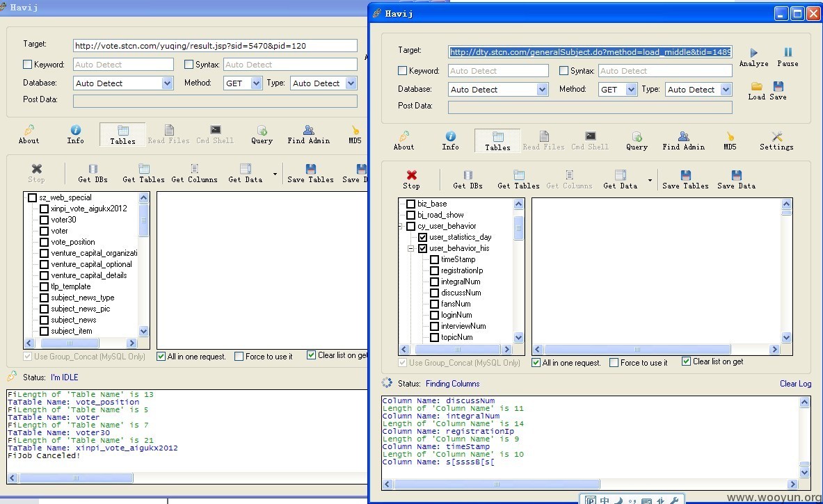Toggle Clear list on get in right window

686,361
